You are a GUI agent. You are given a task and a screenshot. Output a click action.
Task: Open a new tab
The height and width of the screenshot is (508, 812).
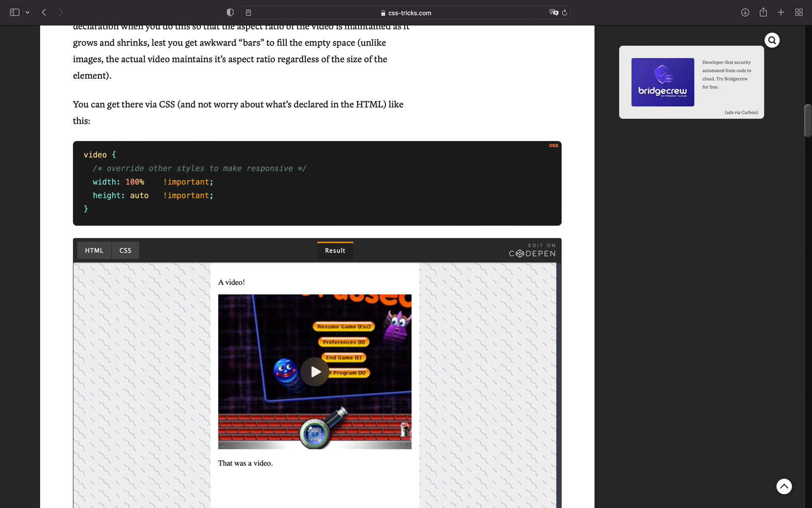(781, 13)
